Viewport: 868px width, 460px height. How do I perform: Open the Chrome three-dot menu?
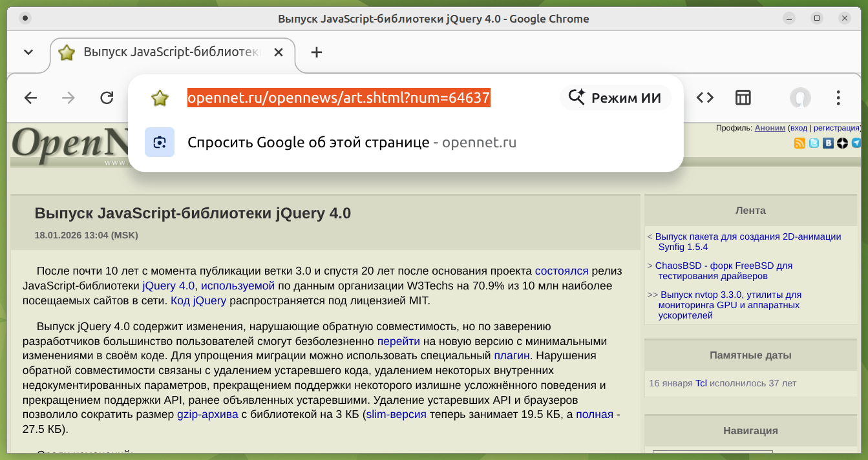[838, 98]
